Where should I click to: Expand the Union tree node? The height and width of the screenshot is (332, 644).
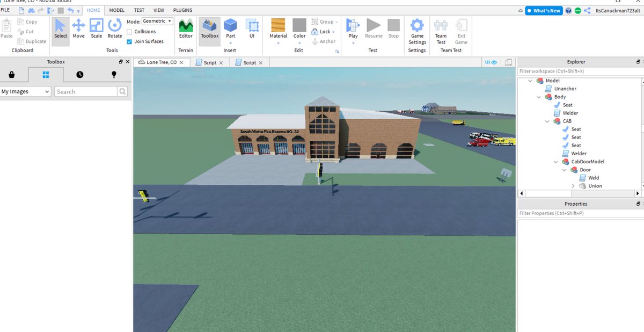(x=573, y=186)
